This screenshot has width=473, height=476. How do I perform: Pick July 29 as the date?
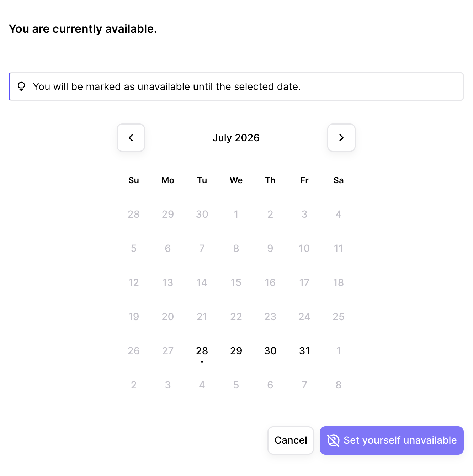point(236,351)
